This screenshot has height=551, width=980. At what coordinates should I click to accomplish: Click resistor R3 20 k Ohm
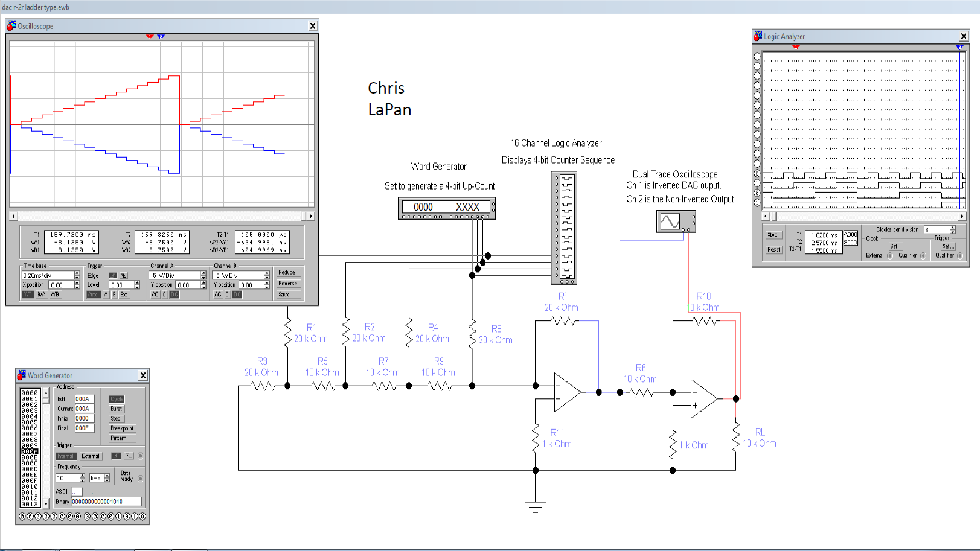[262, 386]
